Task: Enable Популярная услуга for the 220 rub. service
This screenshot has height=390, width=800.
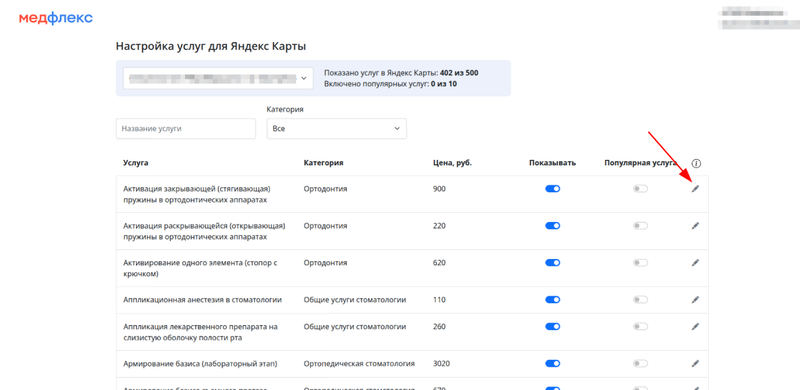Action: coord(640,226)
